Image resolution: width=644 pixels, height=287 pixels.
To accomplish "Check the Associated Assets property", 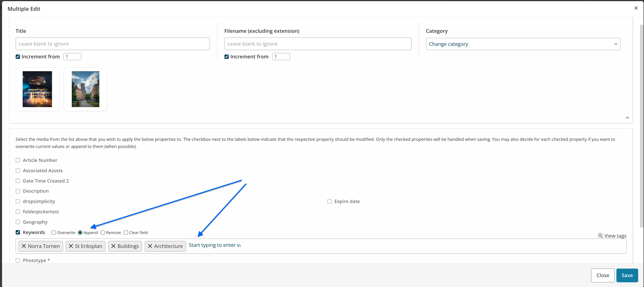I will [18, 170].
